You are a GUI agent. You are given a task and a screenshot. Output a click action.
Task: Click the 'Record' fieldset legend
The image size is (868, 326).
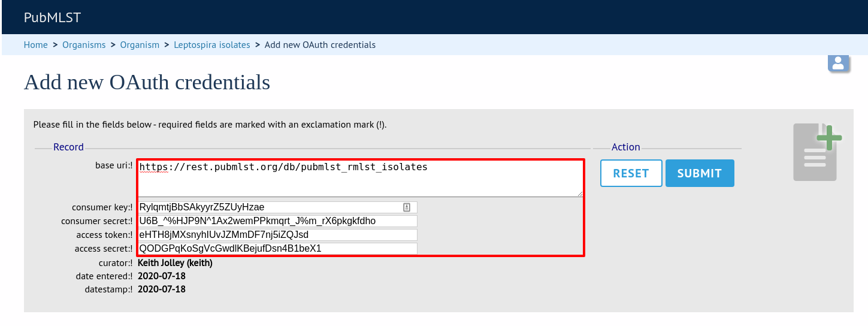[68, 147]
